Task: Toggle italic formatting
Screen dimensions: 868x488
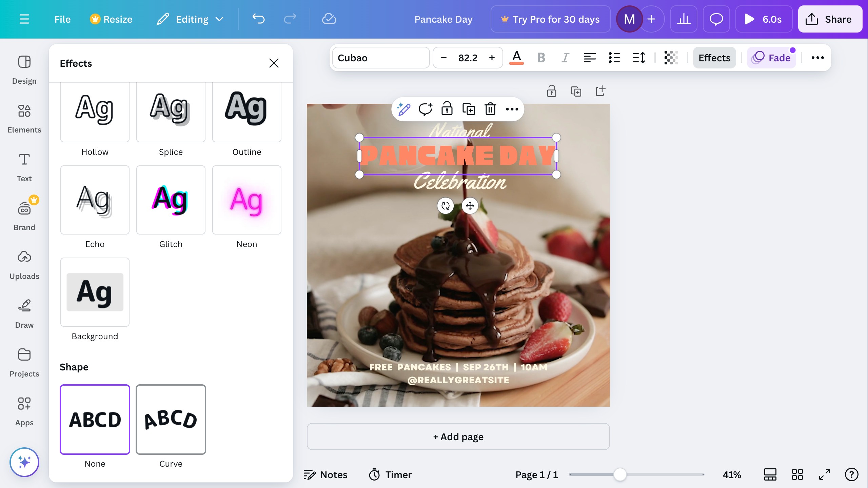Action: coord(565,58)
